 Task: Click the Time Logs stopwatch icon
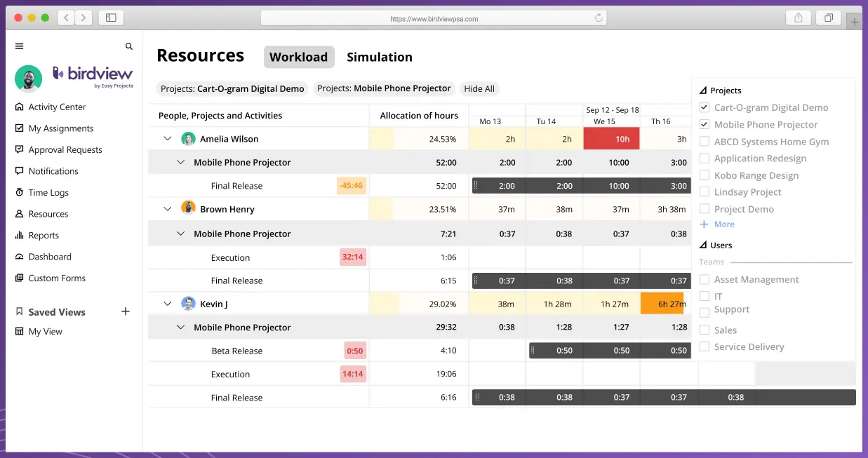(20, 192)
